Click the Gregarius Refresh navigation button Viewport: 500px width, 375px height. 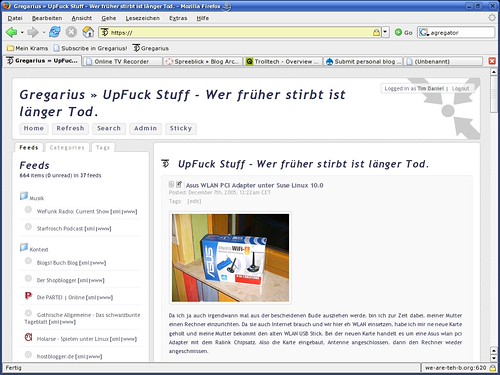pyautogui.click(x=70, y=128)
